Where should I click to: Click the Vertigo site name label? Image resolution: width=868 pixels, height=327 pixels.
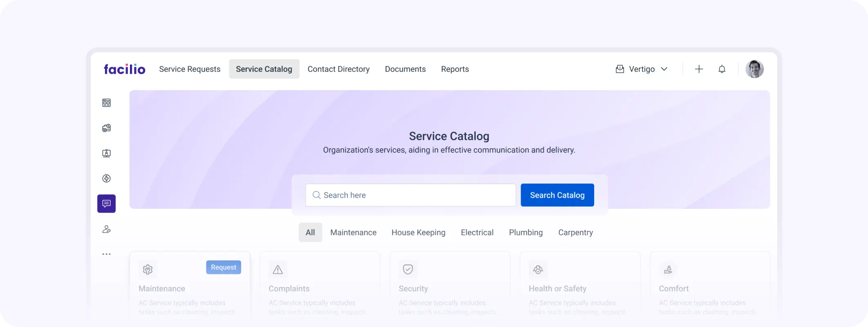(642, 69)
